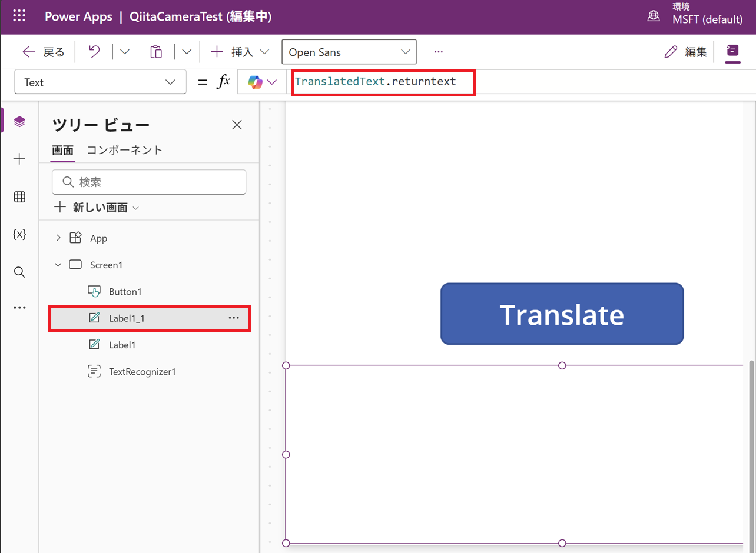This screenshot has width=756, height=553.
Task: Click the Translate button on canvas
Action: [562, 314]
